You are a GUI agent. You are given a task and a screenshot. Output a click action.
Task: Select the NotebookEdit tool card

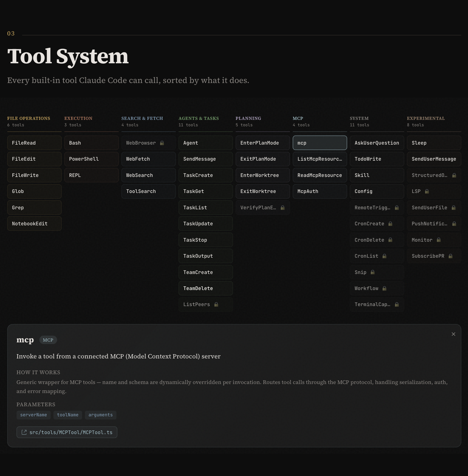pos(34,224)
